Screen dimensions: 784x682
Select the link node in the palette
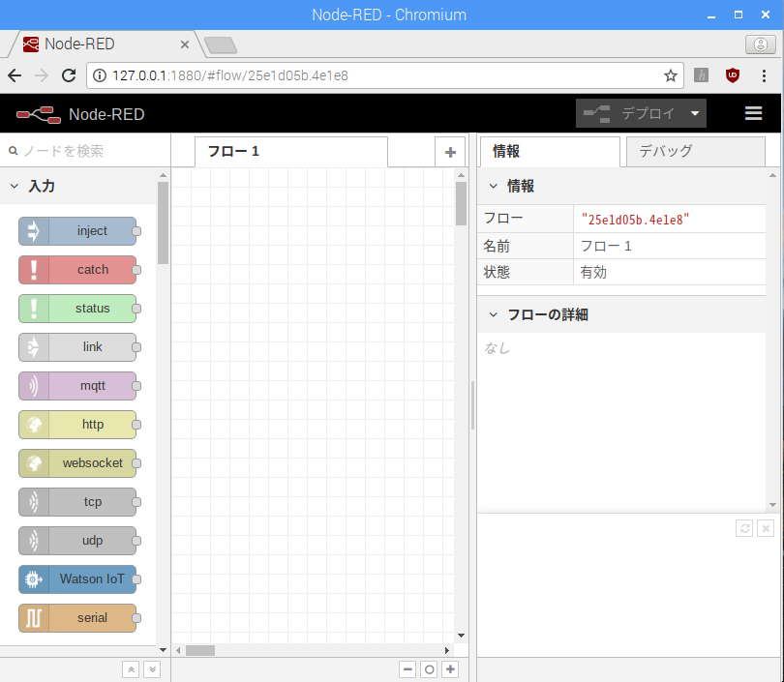(x=77, y=347)
